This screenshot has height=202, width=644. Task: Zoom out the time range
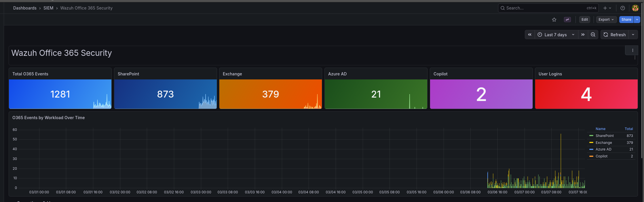[x=593, y=35]
